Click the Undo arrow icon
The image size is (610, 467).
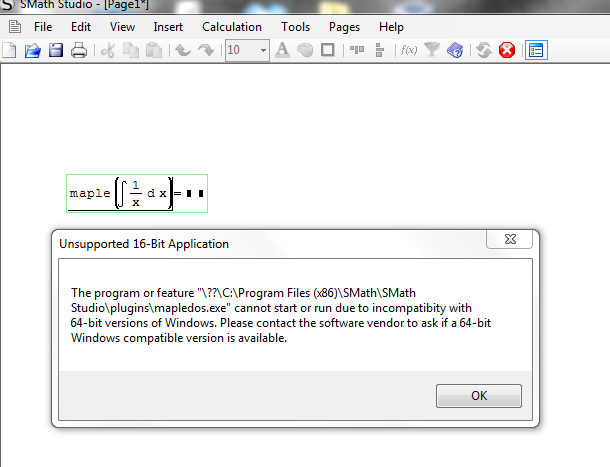(184, 50)
